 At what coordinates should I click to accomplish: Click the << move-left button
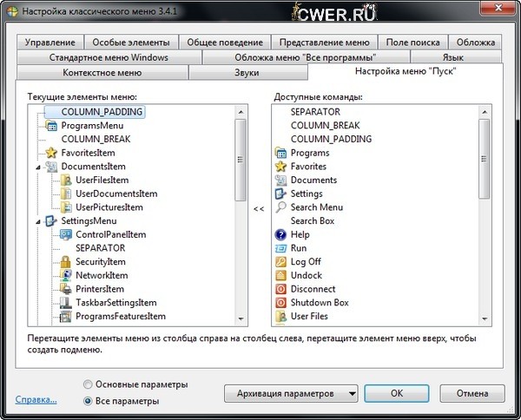tap(259, 209)
